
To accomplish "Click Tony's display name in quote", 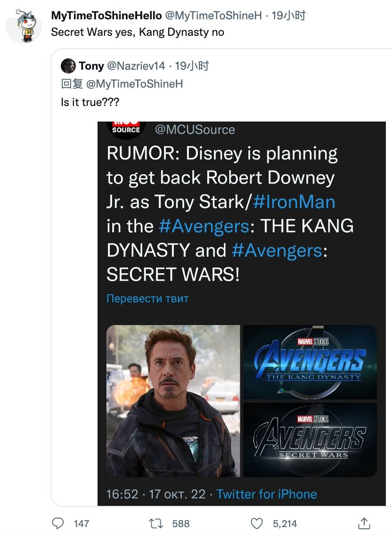I will (91, 66).
